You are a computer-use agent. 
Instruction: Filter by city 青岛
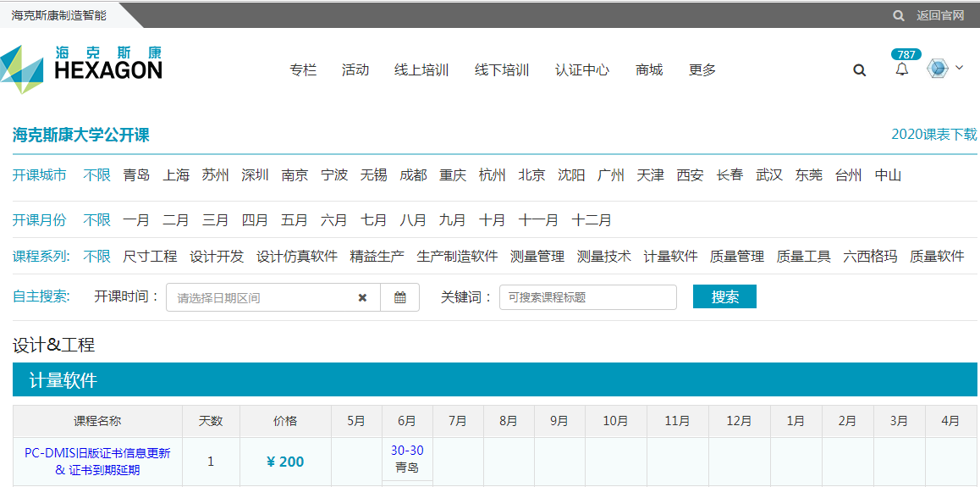pos(136,175)
